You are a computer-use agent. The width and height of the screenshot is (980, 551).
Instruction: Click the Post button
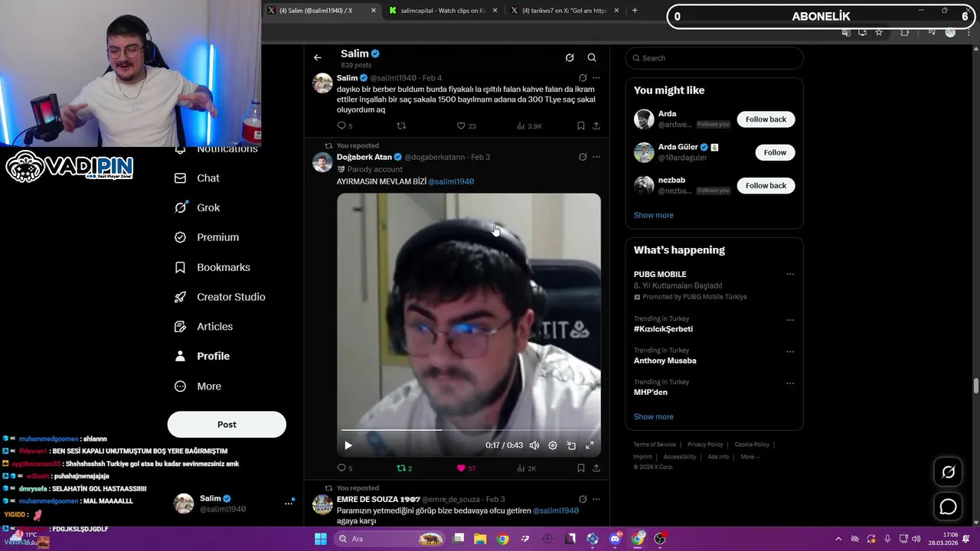pyautogui.click(x=227, y=424)
